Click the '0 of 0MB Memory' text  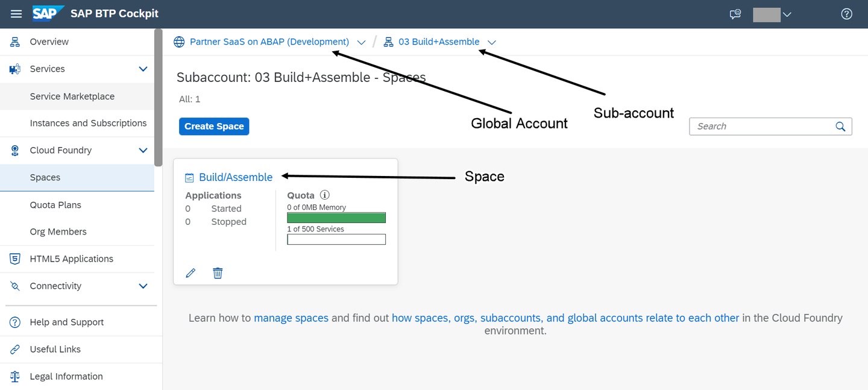tap(316, 207)
